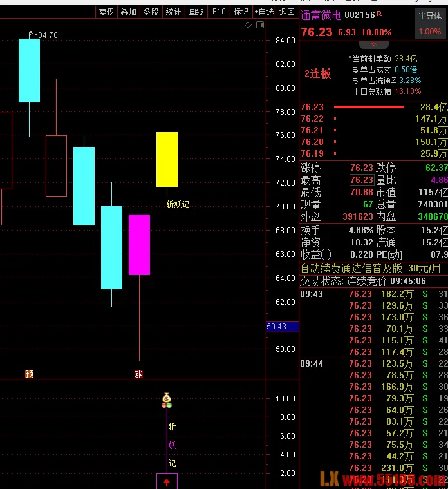448x489 pixels.
Task: Activate the 画线 drawing tool
Action: (x=196, y=12)
